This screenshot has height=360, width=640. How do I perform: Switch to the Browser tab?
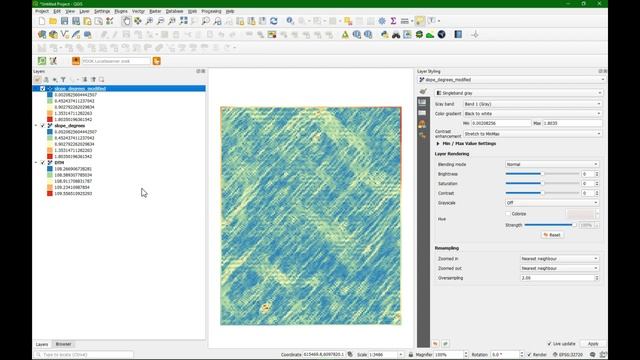pyautogui.click(x=63, y=344)
